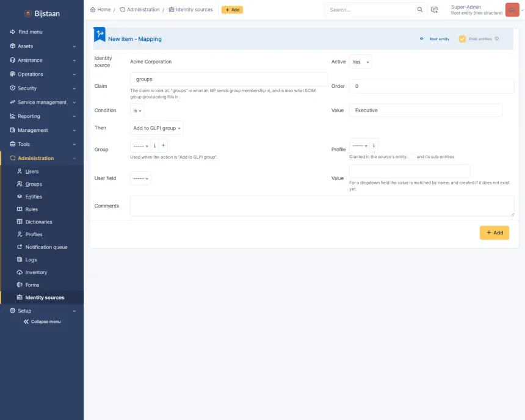Click Collapse menu
The image size is (525, 420).
click(x=42, y=322)
